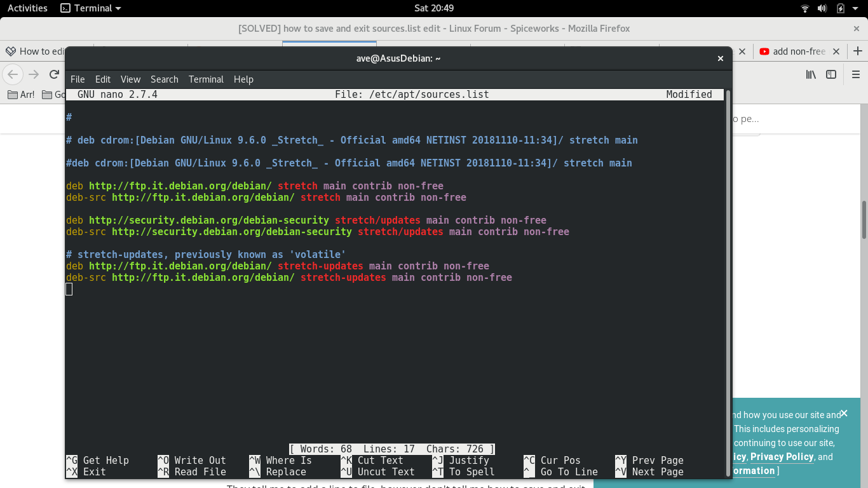This screenshot has width=868, height=488.
Task: Click '^_ Go To Line' shortcut
Action: click(560, 471)
